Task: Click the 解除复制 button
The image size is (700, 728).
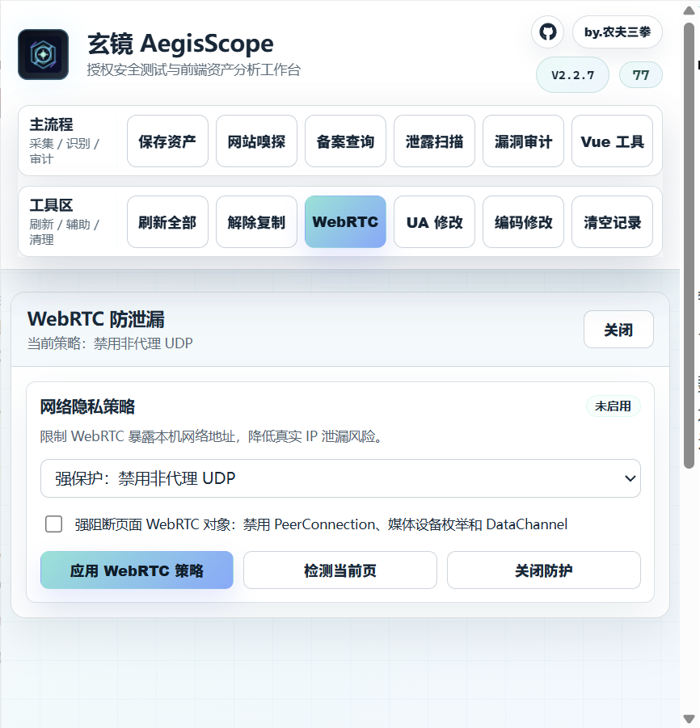Action: tap(256, 222)
